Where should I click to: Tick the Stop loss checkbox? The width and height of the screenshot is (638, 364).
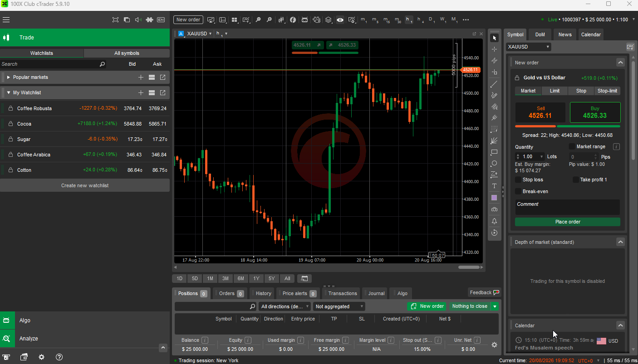(x=518, y=180)
